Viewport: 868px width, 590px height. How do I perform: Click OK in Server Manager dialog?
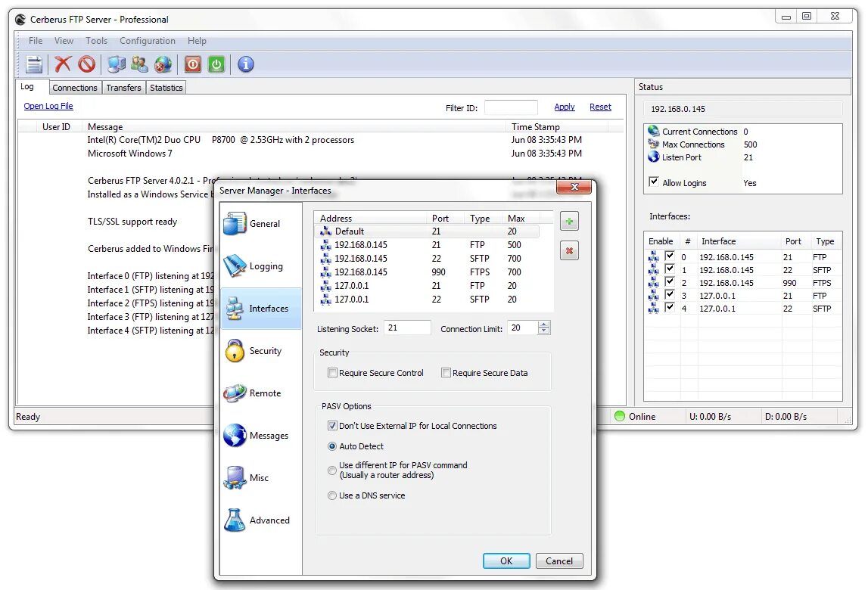click(506, 560)
